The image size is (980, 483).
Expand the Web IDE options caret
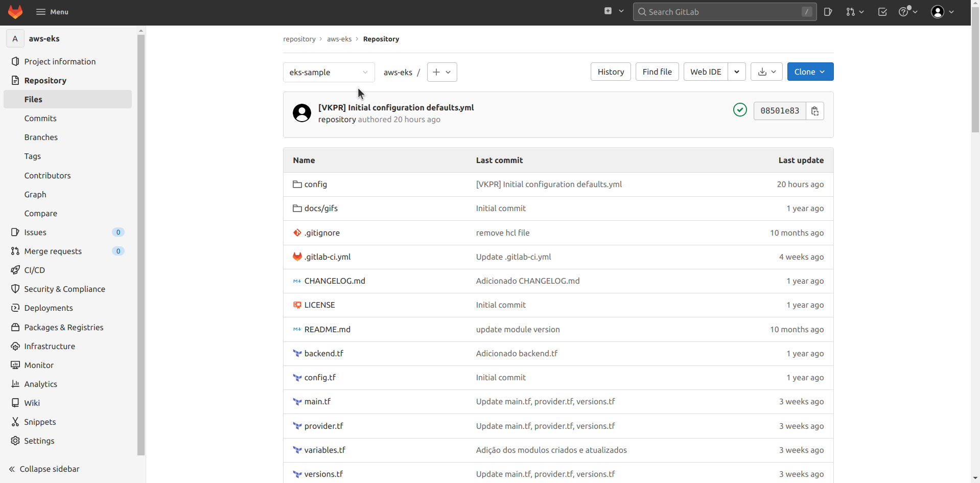(737, 72)
